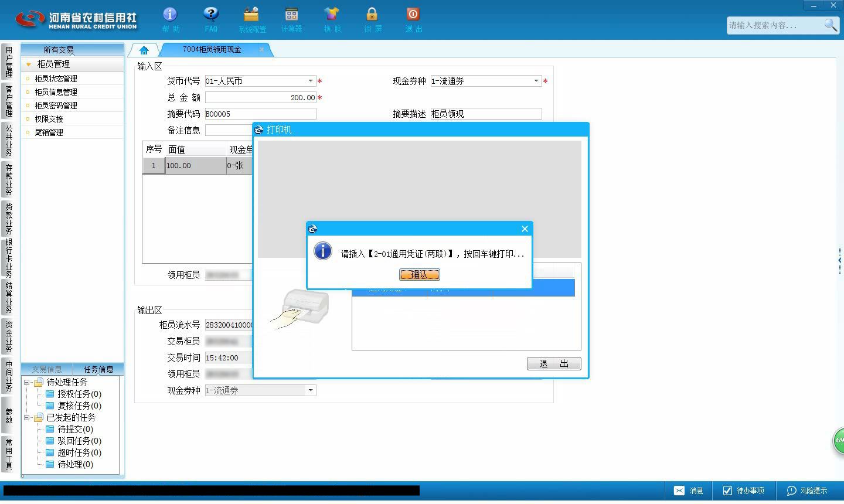The height and width of the screenshot is (504, 844).
Task: Click the search magnifier icon
Action: point(831,25)
